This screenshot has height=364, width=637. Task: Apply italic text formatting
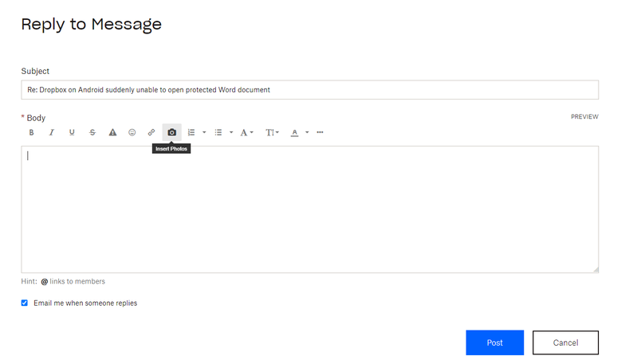pyautogui.click(x=52, y=132)
